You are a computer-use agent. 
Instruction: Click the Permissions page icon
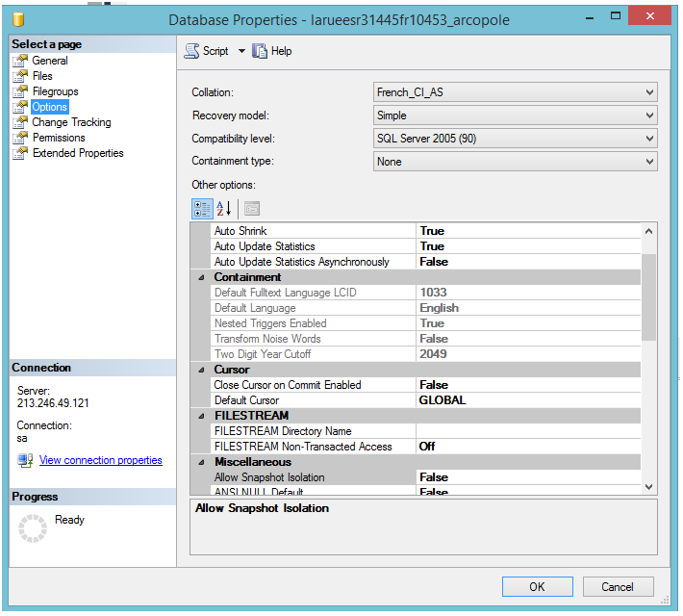20,138
